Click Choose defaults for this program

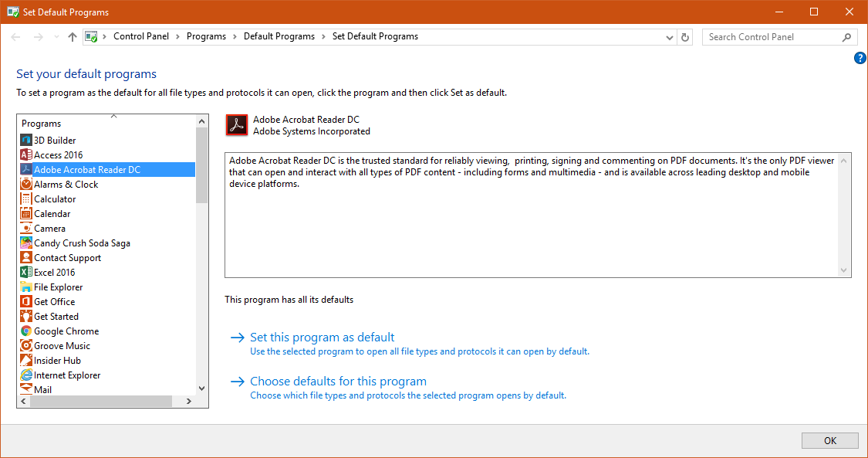[x=338, y=381]
